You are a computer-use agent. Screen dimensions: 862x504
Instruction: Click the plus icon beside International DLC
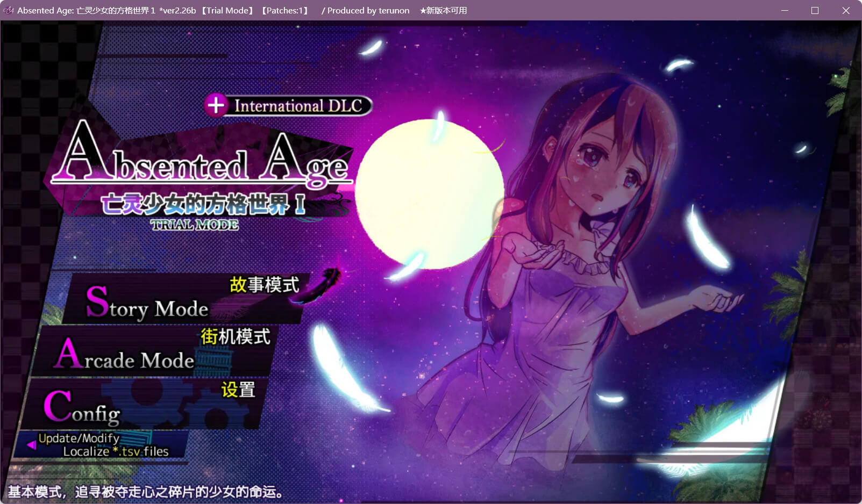(216, 105)
